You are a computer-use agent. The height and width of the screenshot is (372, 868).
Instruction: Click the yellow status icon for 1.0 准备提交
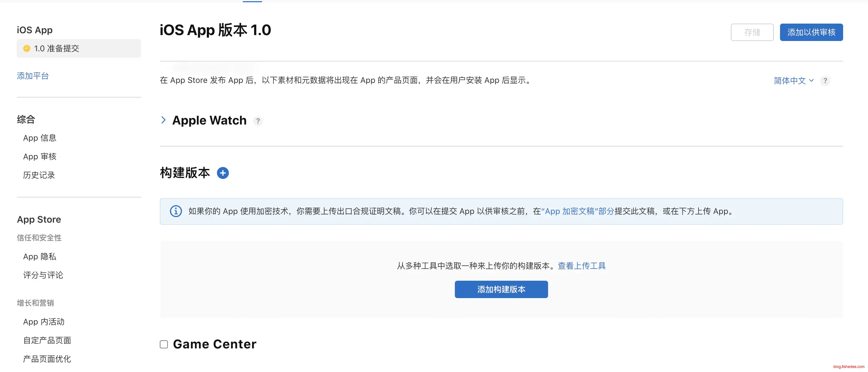click(x=27, y=48)
